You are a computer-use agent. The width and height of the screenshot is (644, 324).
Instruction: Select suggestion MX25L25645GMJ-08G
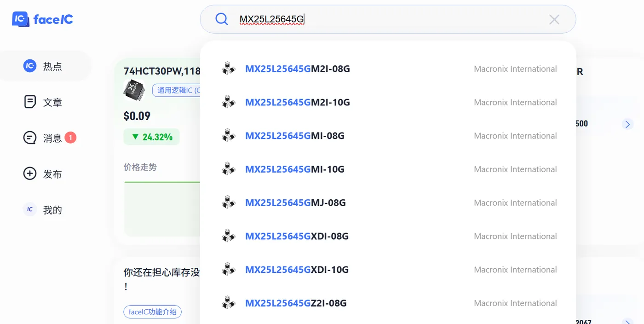388,203
